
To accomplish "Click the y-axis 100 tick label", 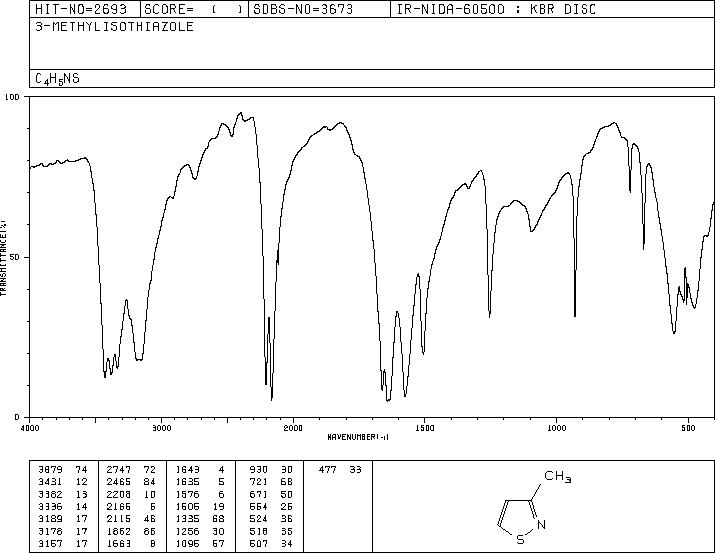I will pyautogui.click(x=12, y=97).
